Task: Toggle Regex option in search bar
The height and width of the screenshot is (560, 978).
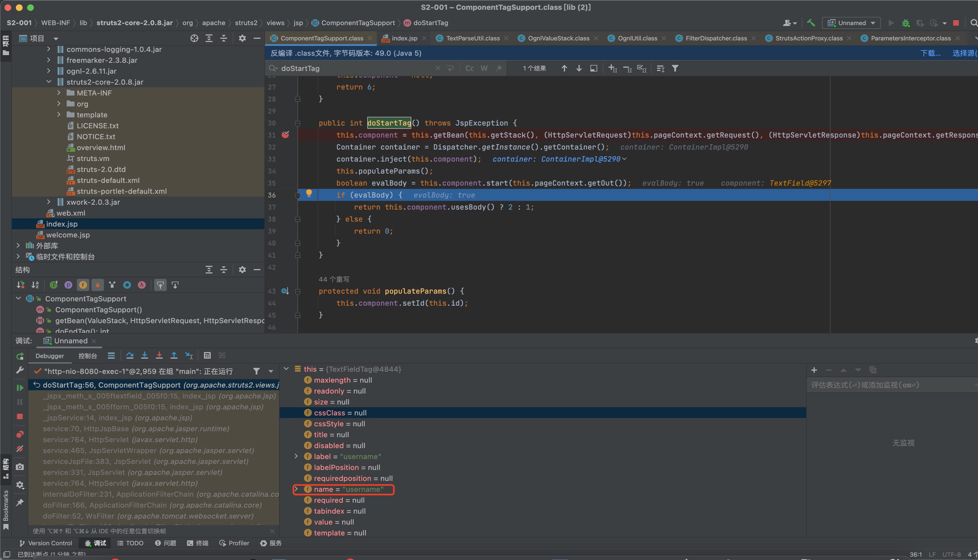Action: [x=499, y=68]
